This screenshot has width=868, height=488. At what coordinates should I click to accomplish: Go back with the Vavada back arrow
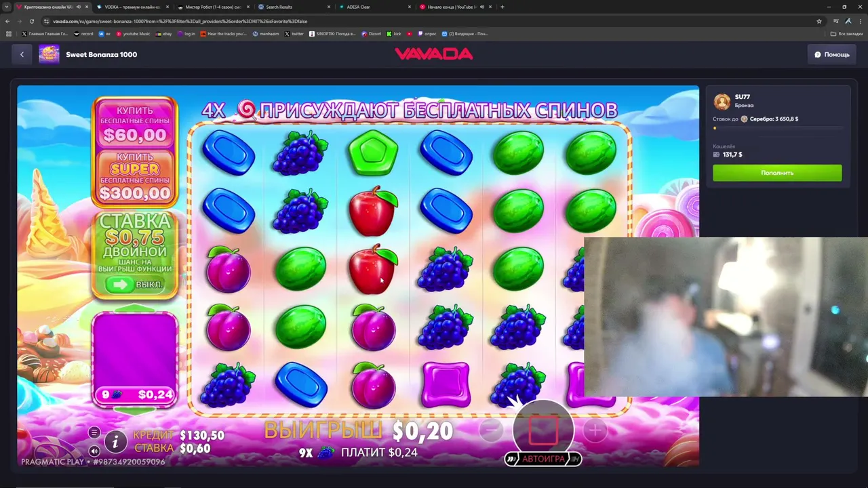(x=22, y=54)
